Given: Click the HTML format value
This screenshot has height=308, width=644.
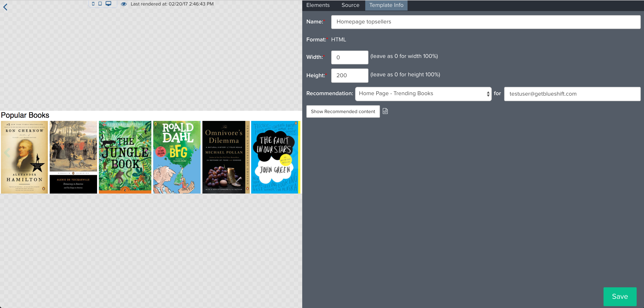Looking at the screenshot, I should point(339,40).
